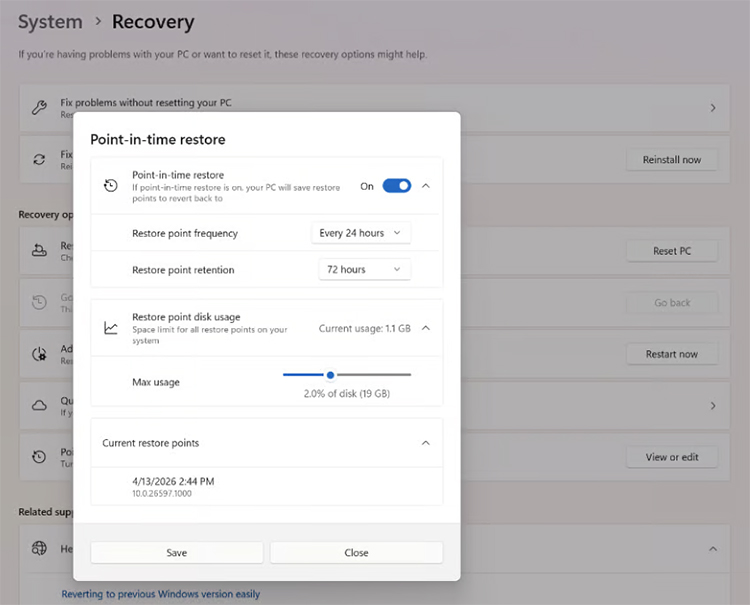Click the Reset PC button

tap(672, 251)
